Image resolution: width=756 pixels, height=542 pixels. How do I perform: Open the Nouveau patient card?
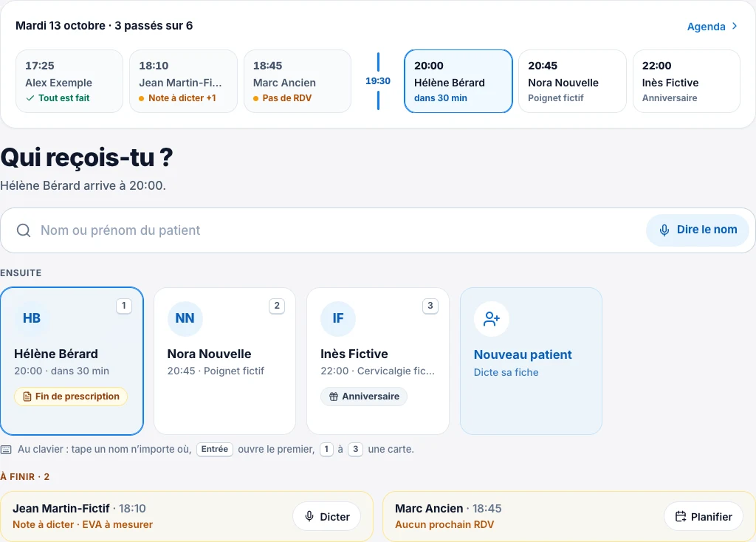click(x=531, y=361)
